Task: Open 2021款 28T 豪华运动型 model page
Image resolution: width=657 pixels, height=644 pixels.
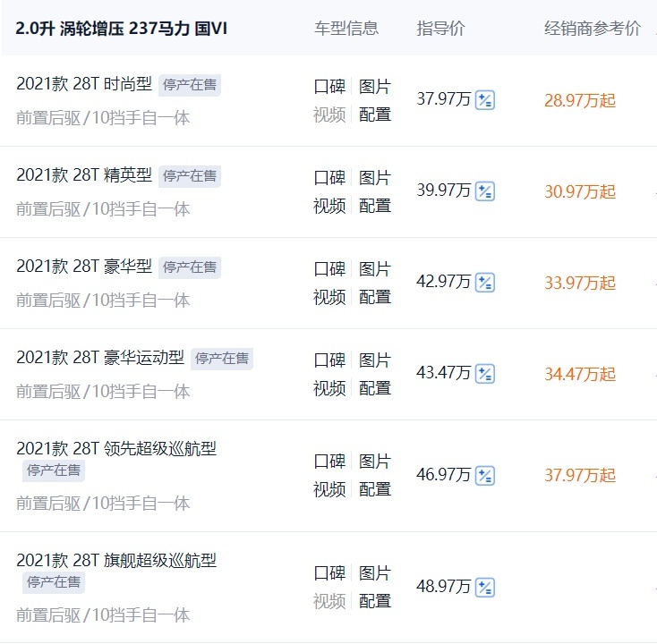Action: pyautogui.click(x=99, y=358)
